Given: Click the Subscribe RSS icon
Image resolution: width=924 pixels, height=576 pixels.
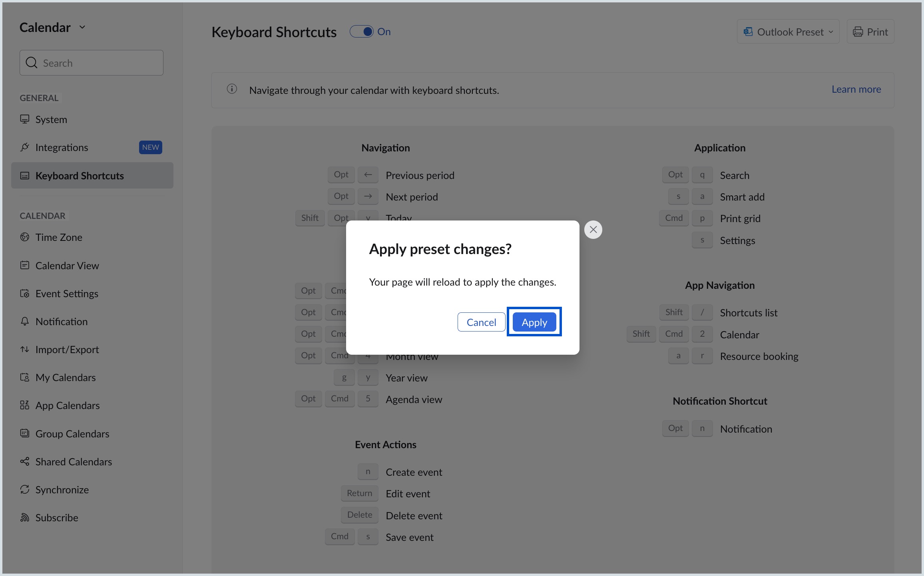Looking at the screenshot, I should point(25,517).
